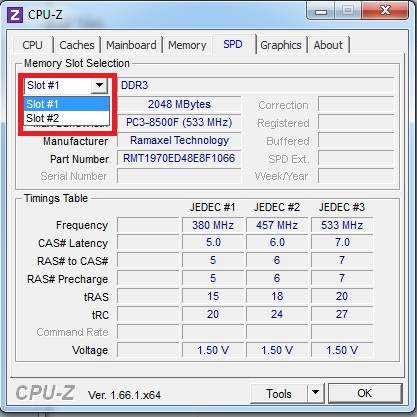417x417 pixels.
Task: Open the Caches tab
Action: pyautogui.click(x=77, y=45)
